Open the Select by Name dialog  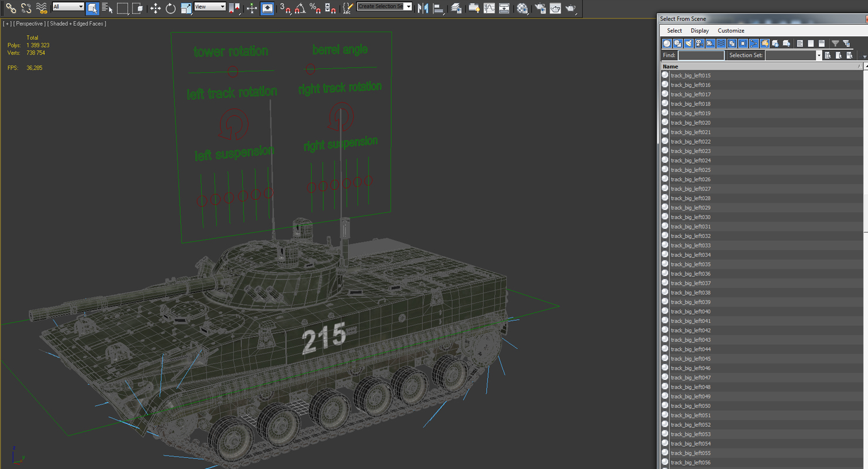click(x=107, y=8)
